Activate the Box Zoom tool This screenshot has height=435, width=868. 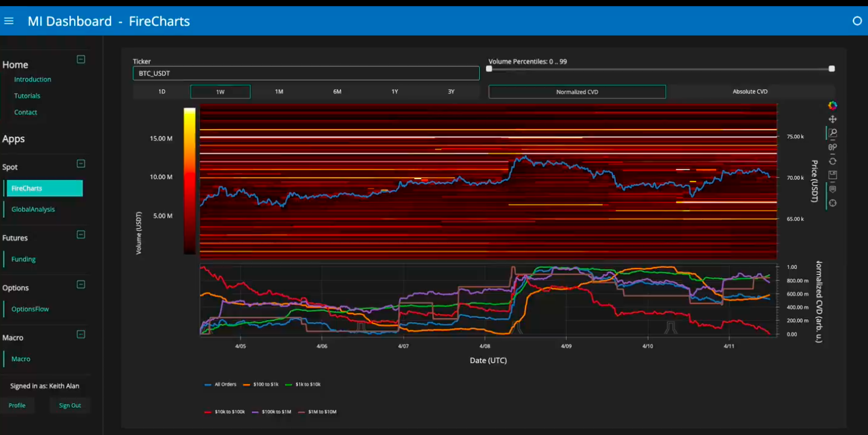pos(832,133)
